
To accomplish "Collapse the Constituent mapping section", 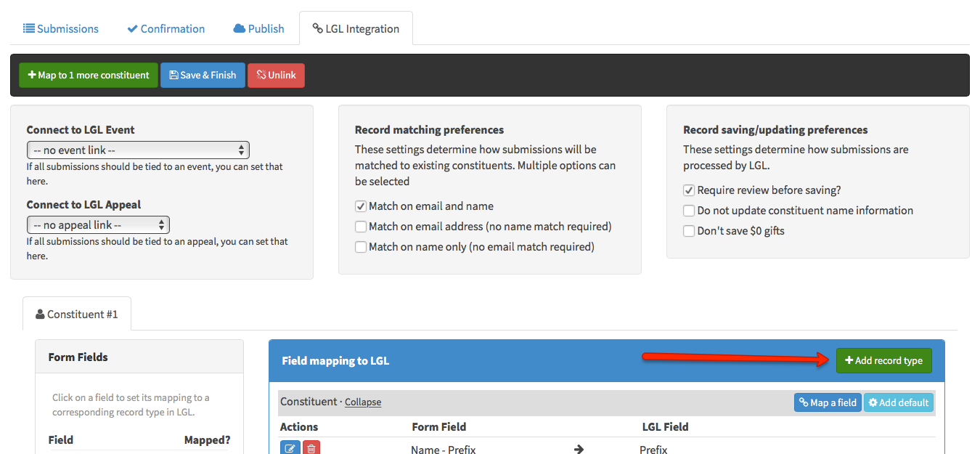I will 363,402.
